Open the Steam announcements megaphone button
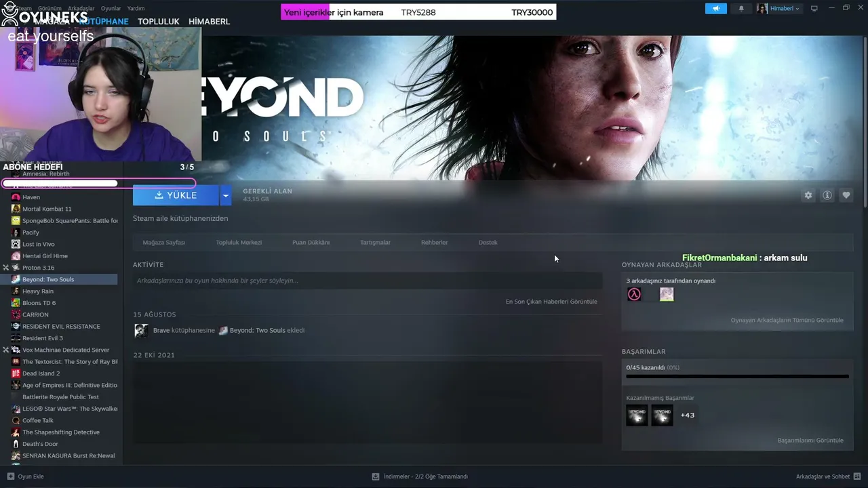 (x=715, y=9)
